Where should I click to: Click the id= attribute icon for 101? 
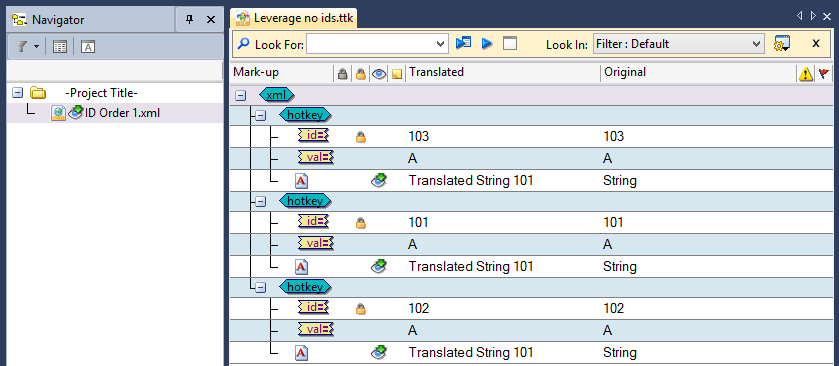[x=314, y=222]
